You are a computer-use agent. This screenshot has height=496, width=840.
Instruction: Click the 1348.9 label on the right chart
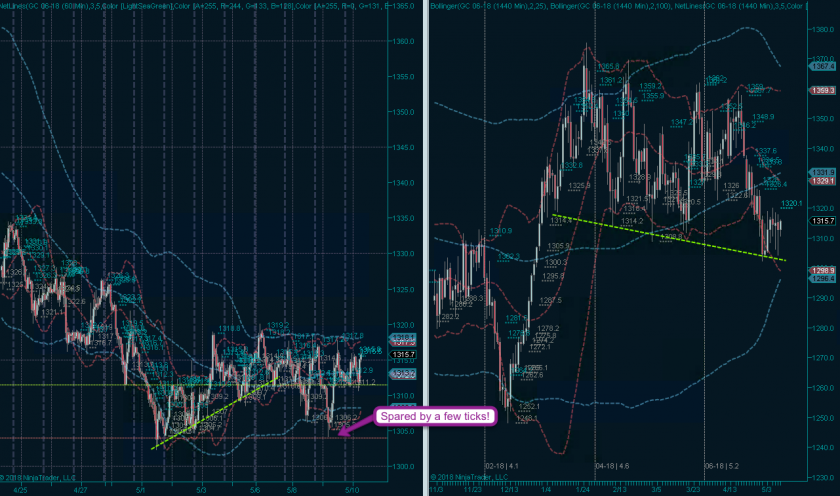(x=763, y=117)
